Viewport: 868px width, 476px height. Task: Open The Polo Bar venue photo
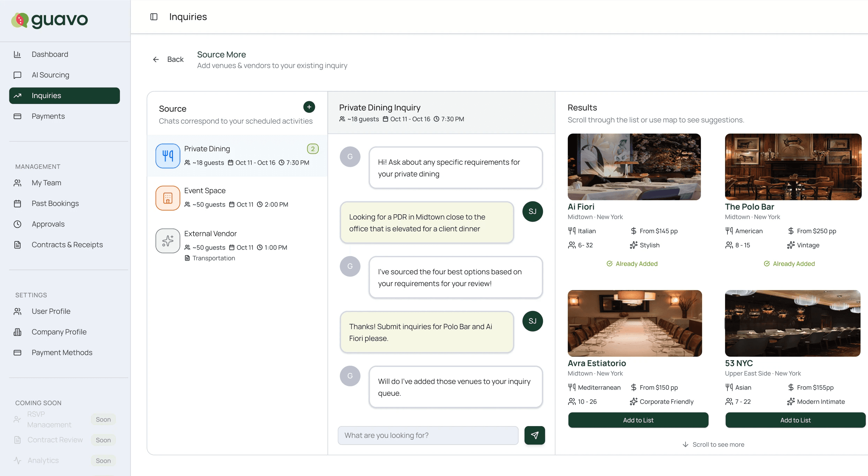pyautogui.click(x=793, y=167)
